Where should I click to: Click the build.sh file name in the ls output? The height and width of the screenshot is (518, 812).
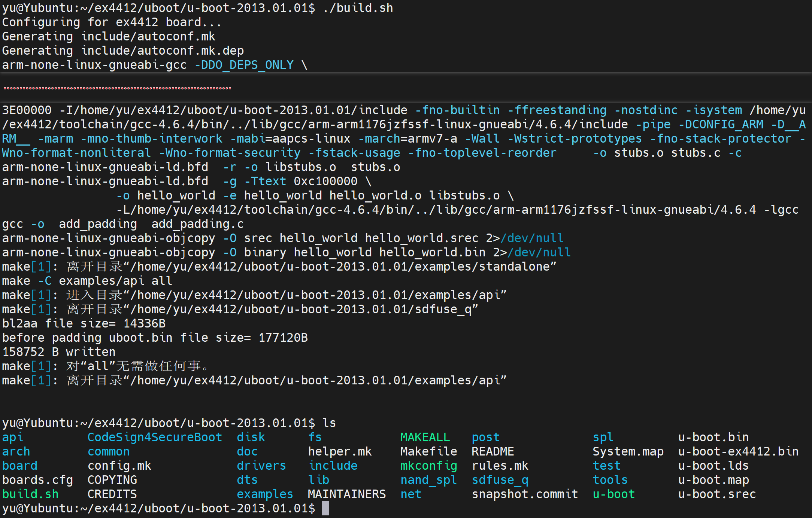tap(30, 494)
